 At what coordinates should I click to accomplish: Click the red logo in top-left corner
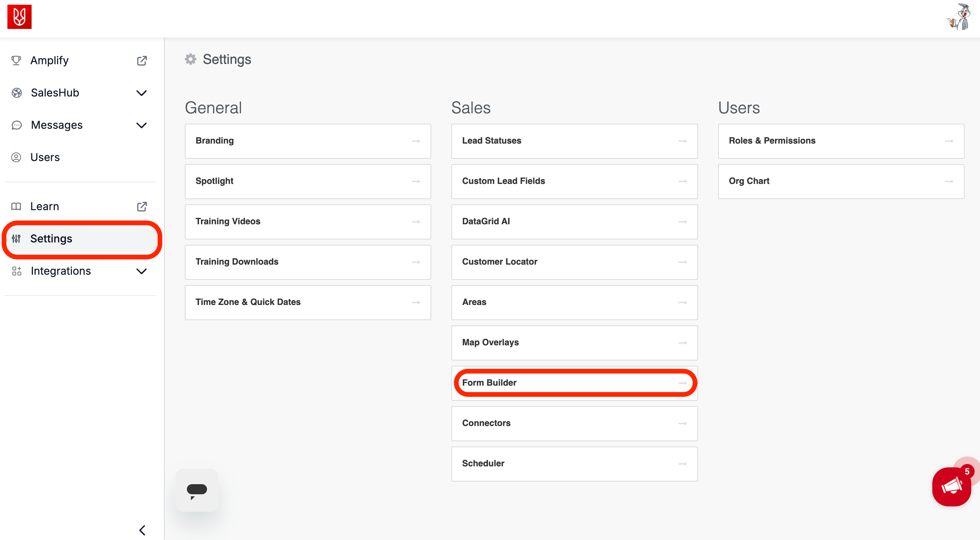pos(19,17)
